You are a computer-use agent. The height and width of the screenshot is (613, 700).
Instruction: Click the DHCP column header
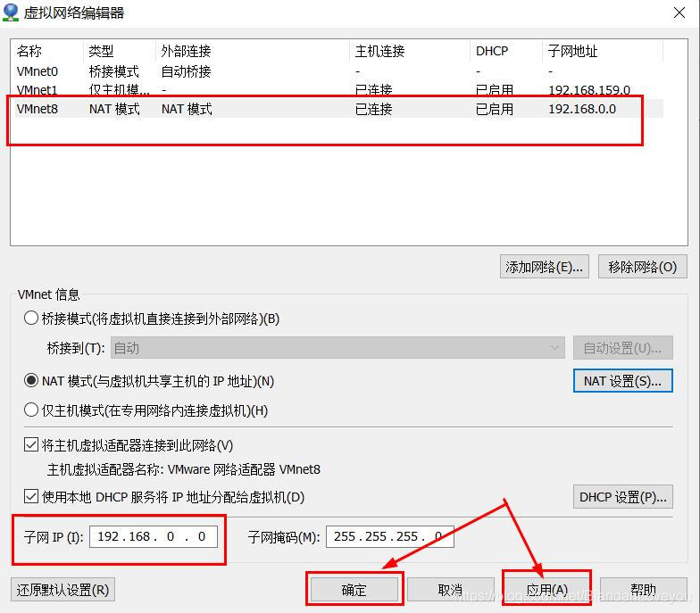[506, 51]
